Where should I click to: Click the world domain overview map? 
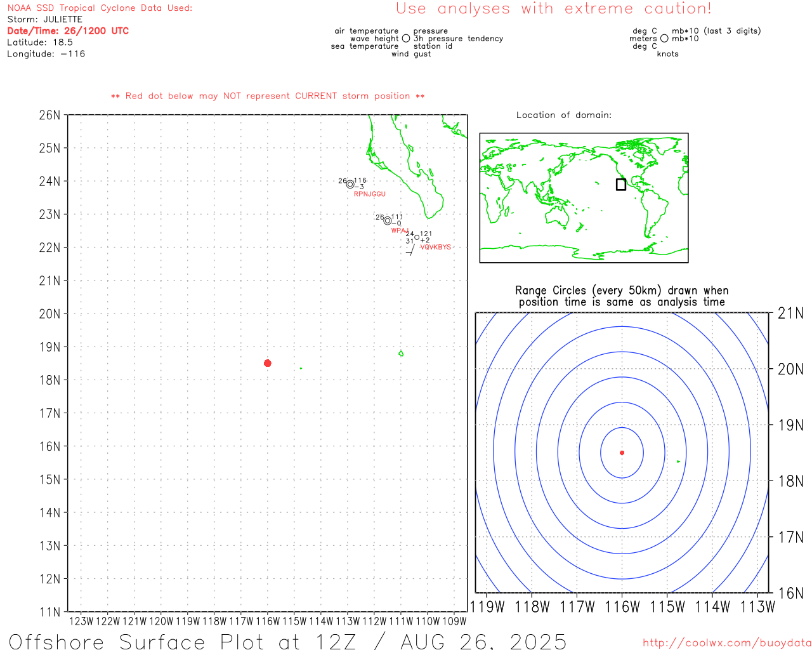point(584,197)
